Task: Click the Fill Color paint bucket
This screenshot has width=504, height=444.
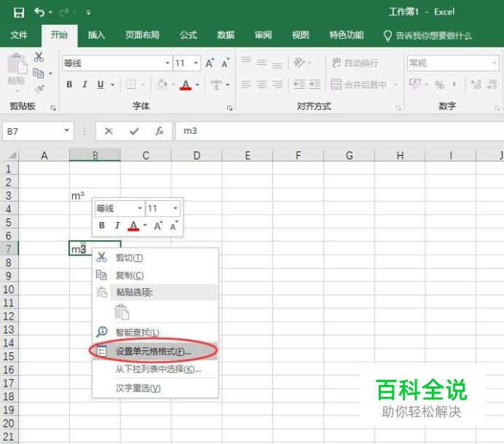Action: click(162, 84)
